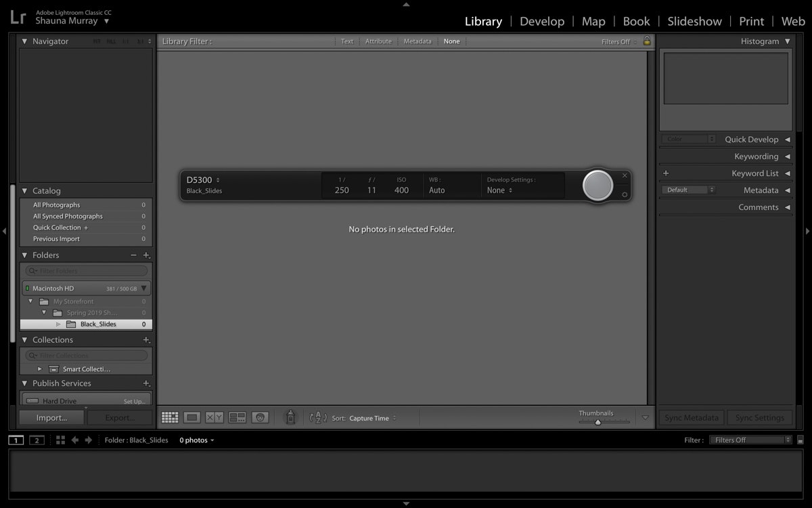Adjust the Thumbnails size slider
This screenshot has height=508, width=812.
click(597, 423)
